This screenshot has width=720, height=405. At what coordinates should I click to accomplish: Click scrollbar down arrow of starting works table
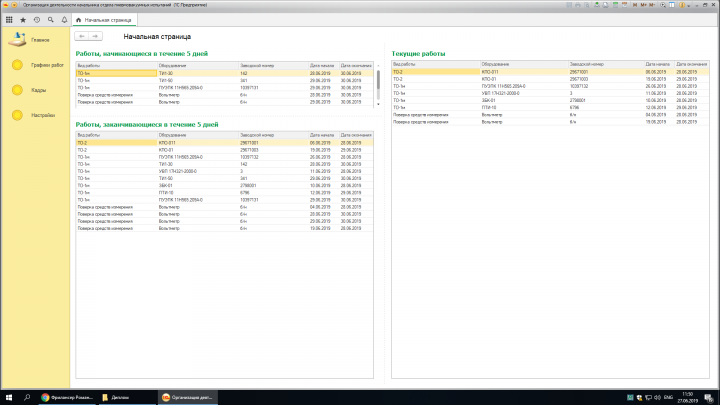tap(378, 104)
